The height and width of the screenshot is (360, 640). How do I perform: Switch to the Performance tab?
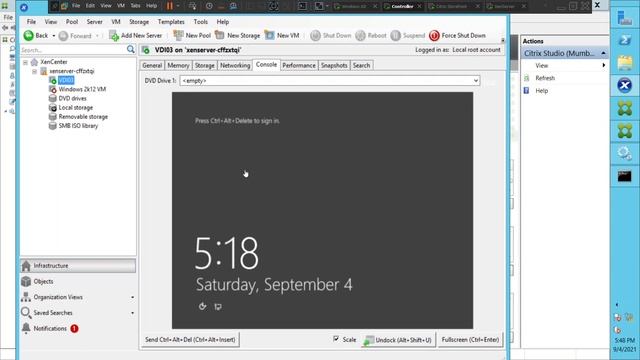pos(299,65)
